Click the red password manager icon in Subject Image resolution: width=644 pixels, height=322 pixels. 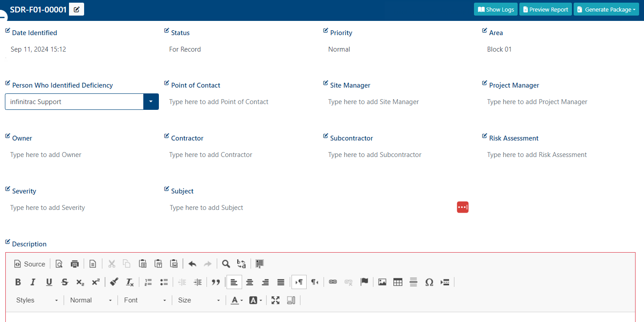[x=463, y=207]
